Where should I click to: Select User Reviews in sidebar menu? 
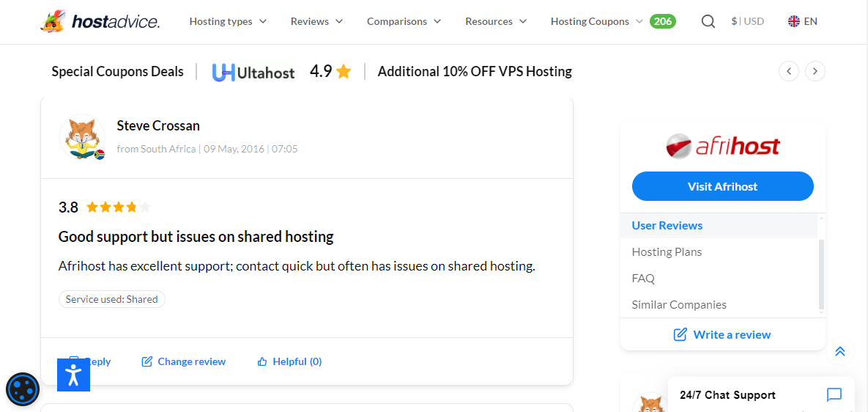click(x=719, y=225)
